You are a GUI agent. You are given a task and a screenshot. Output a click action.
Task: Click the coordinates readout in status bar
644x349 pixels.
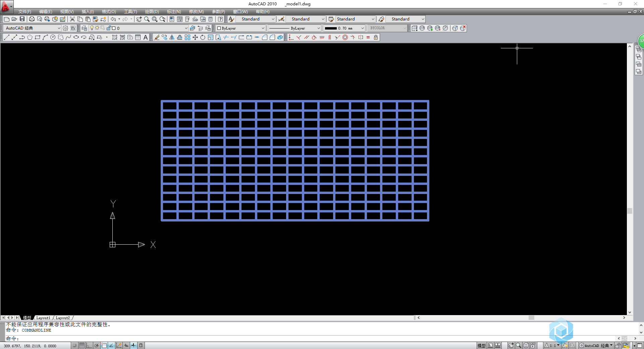tap(30, 346)
